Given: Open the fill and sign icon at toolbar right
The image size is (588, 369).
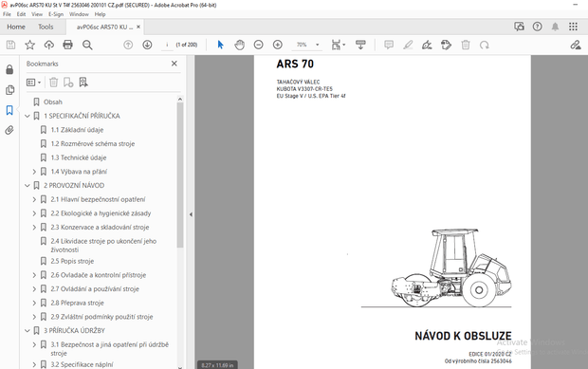Looking at the screenshot, I should coord(576,45).
